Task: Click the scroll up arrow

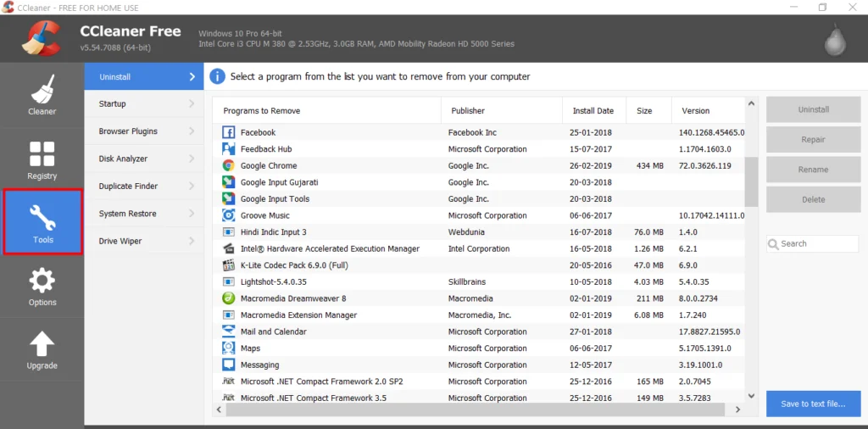Action: (x=751, y=103)
